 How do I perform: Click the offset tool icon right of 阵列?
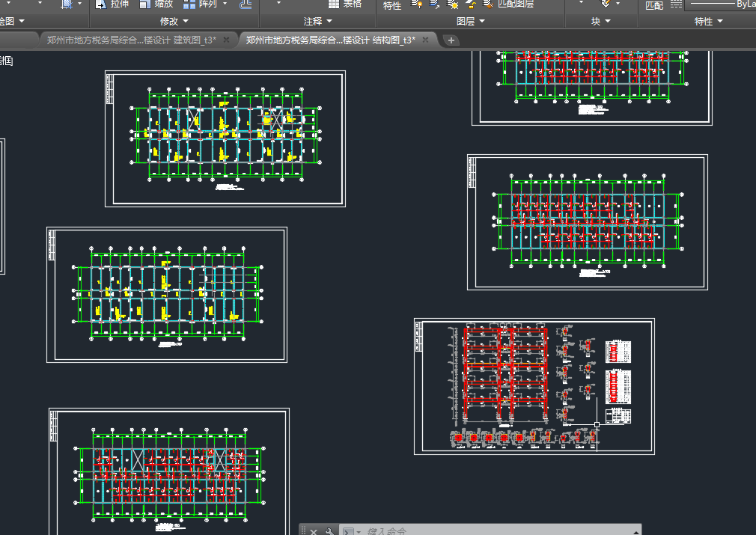point(246,4)
